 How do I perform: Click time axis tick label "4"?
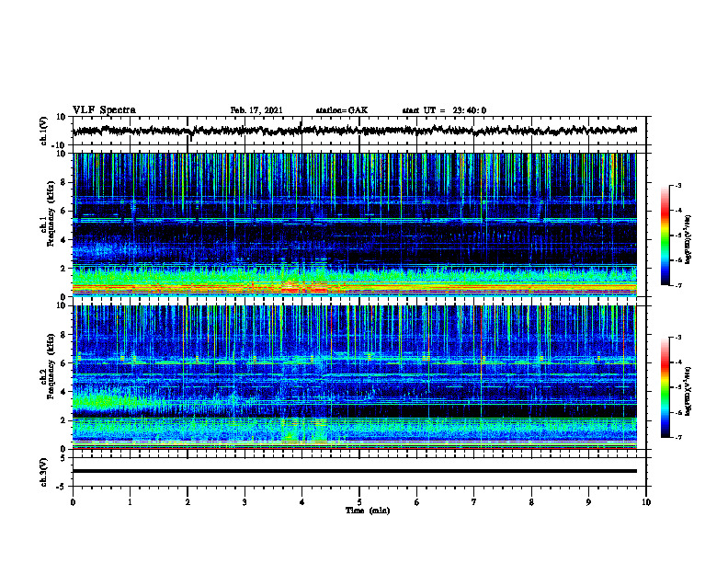[x=302, y=502]
